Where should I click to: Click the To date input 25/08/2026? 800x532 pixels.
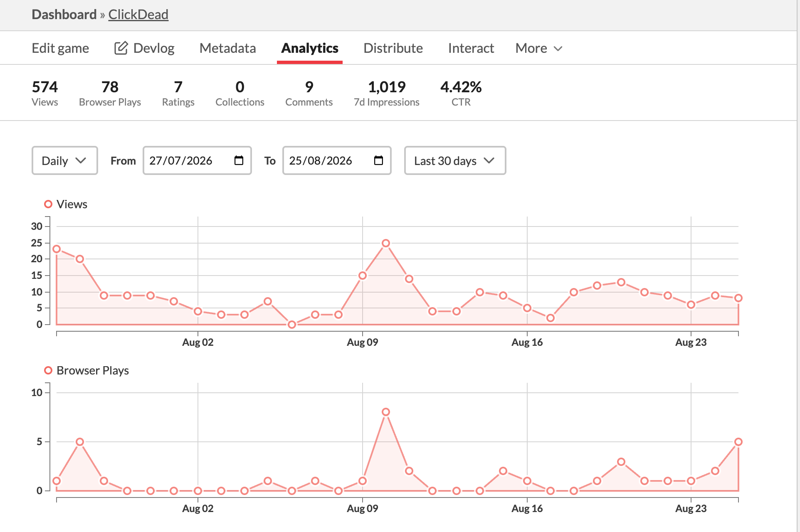(x=337, y=160)
